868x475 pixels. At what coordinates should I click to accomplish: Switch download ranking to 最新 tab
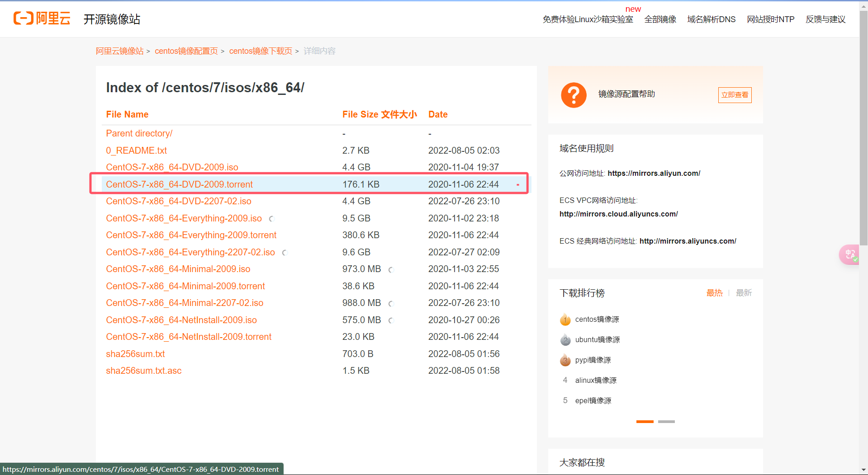point(744,293)
